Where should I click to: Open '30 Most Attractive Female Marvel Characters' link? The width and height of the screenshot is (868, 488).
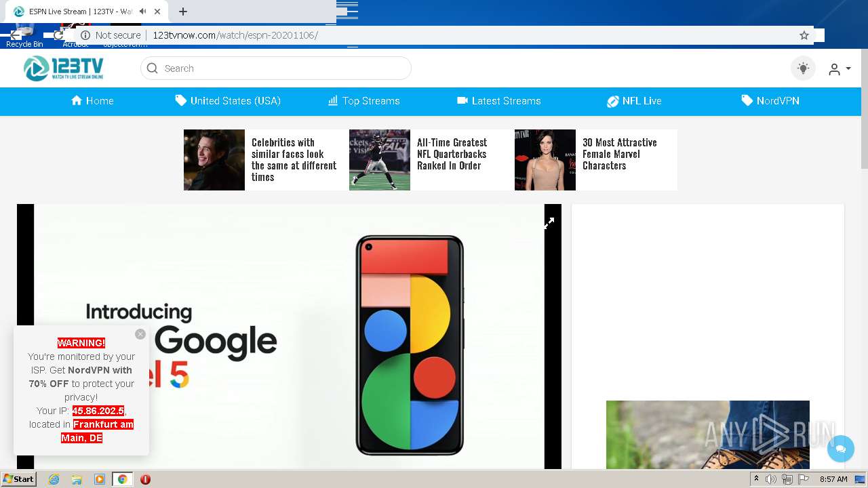(x=620, y=154)
